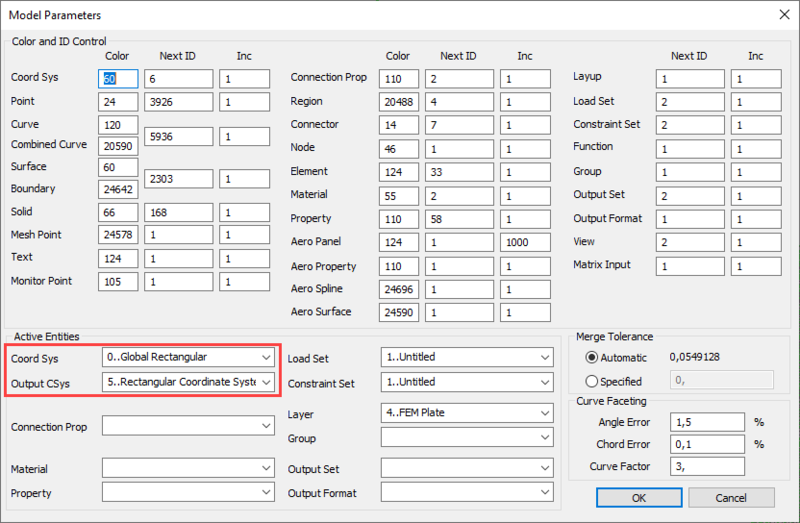Click the Point Next ID field 3926
The height and width of the screenshot is (523, 800).
click(x=179, y=102)
